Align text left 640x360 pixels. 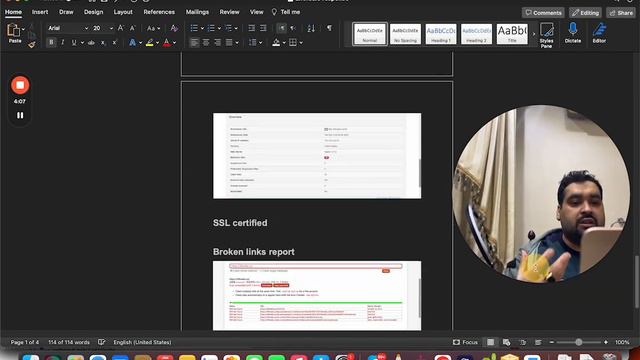click(x=194, y=42)
